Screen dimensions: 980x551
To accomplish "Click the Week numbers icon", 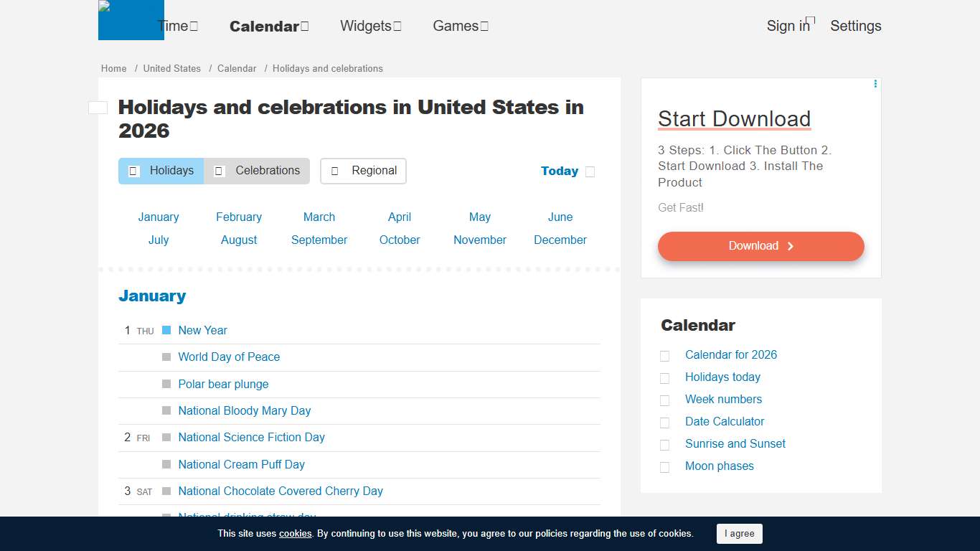I will (x=664, y=400).
